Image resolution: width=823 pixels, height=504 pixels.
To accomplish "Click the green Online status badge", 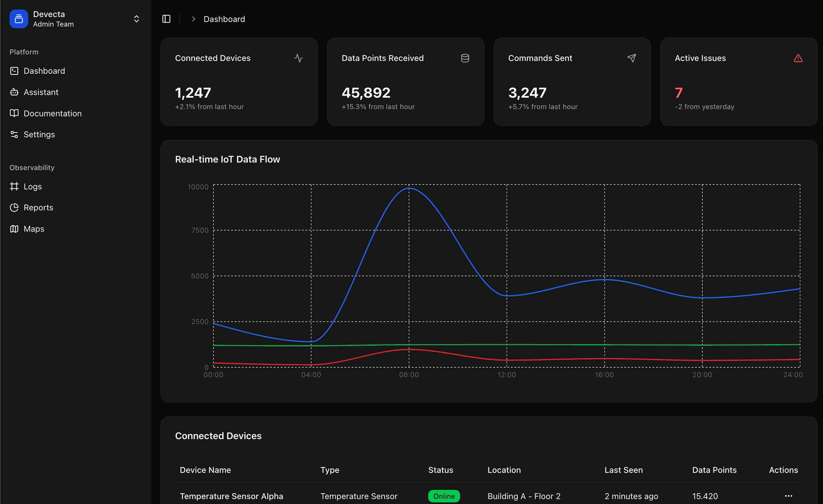I will [444, 496].
